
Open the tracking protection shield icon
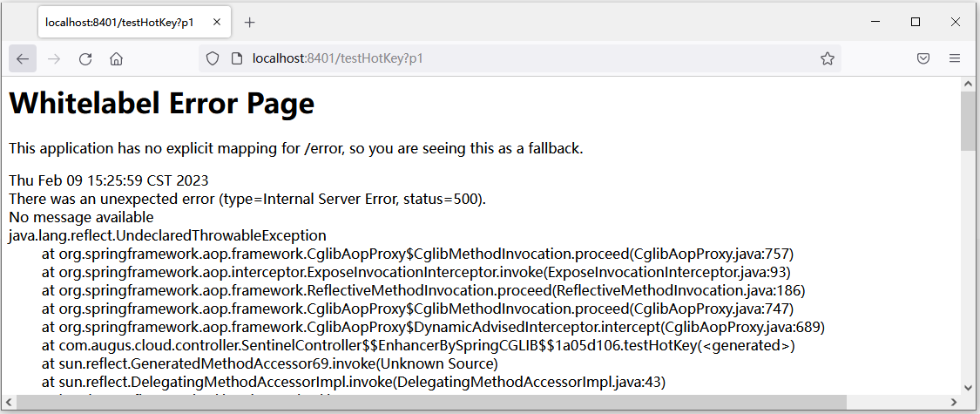click(x=212, y=58)
